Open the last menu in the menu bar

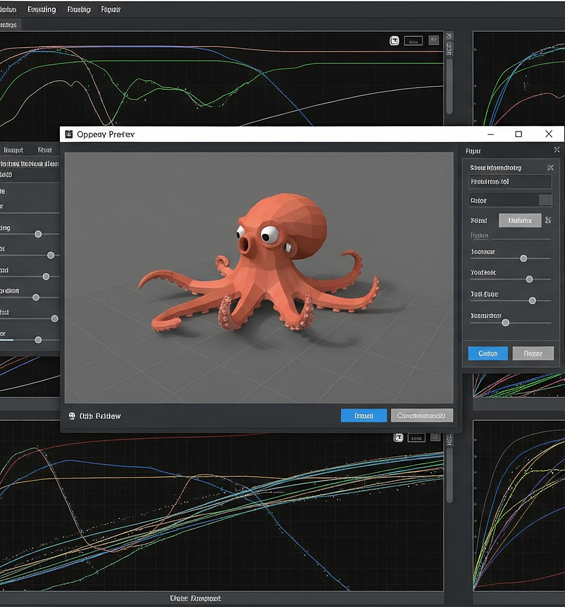click(x=111, y=9)
